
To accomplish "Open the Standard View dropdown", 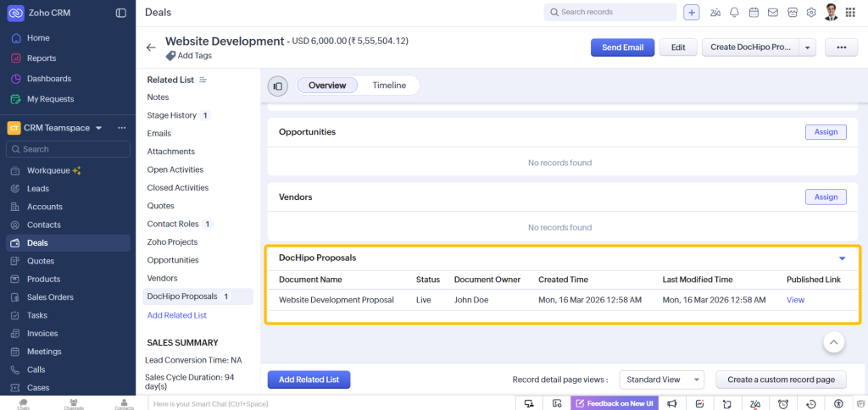I will [x=661, y=380].
